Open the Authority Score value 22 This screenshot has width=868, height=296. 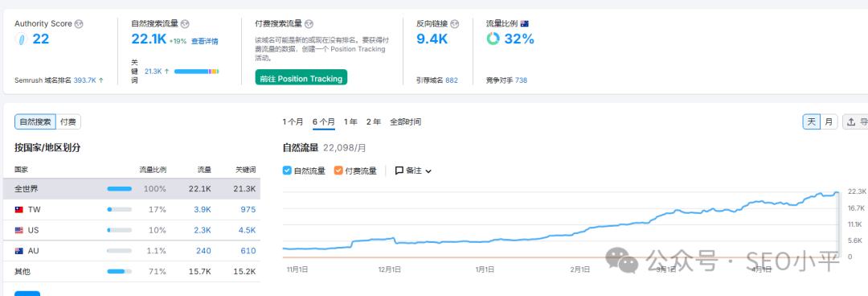[41, 39]
